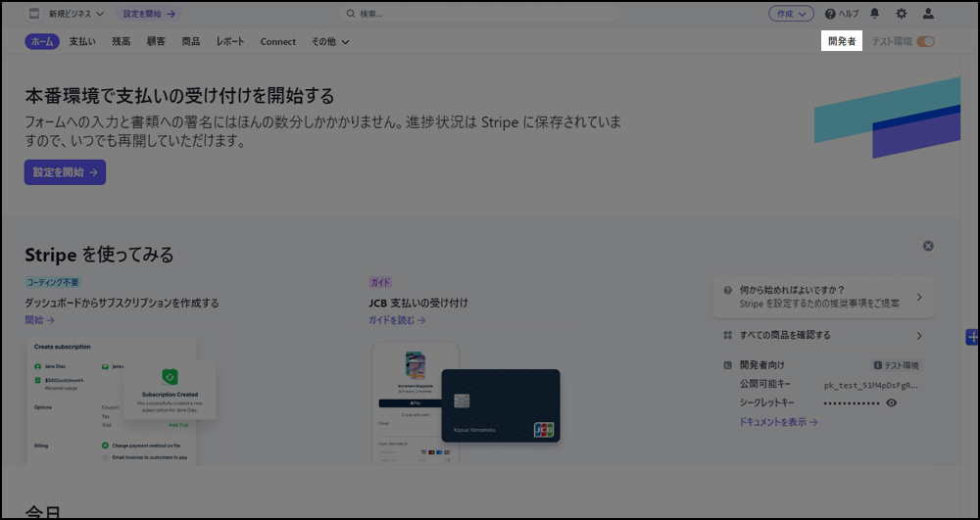The image size is (980, 520).
Task: Click the コーディング不要 tag
Action: point(53,282)
